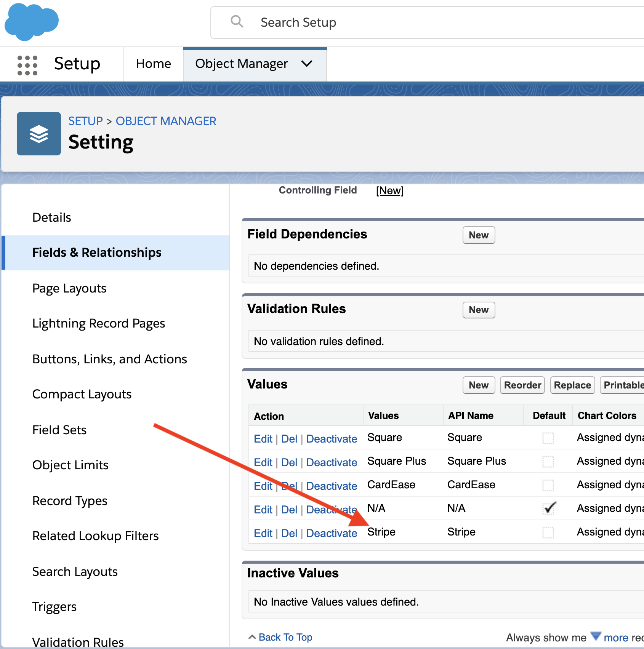
Task: Click the Salesforce cloud logo
Action: click(32, 22)
